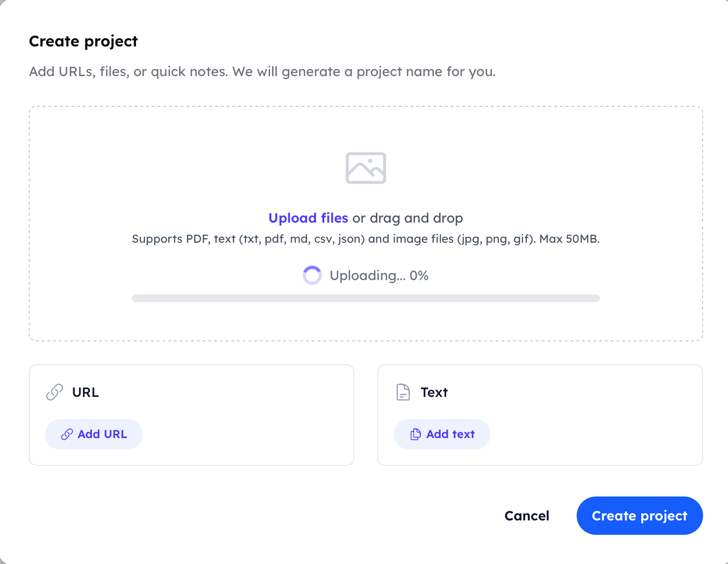Screen dimensions: 728x564
Task: Click the supported file formats description text
Action: 365,238
